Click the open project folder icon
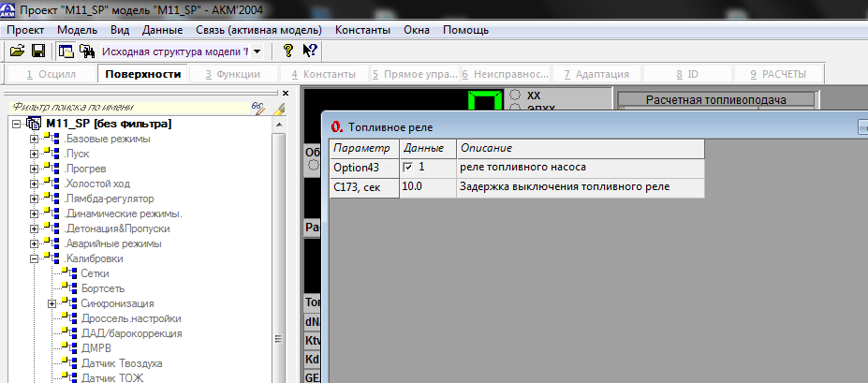Image resolution: width=868 pixels, height=383 pixels. tap(17, 51)
